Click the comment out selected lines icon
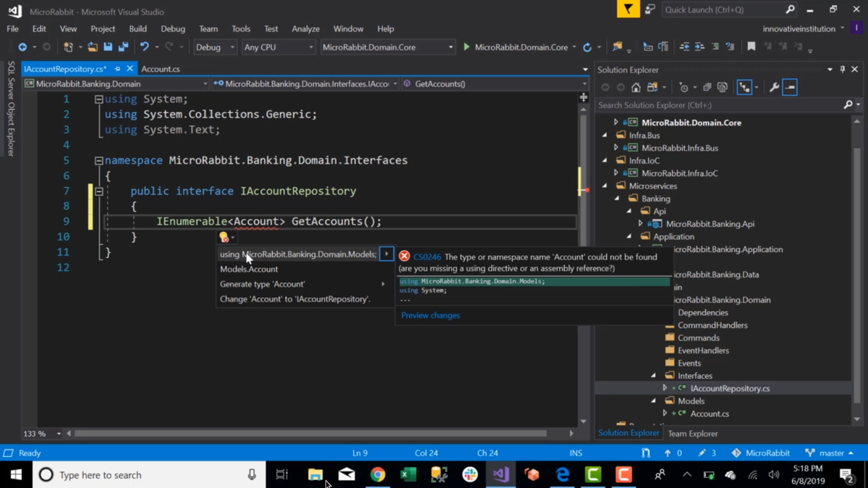Image resolution: width=868 pixels, height=488 pixels. [x=715, y=47]
